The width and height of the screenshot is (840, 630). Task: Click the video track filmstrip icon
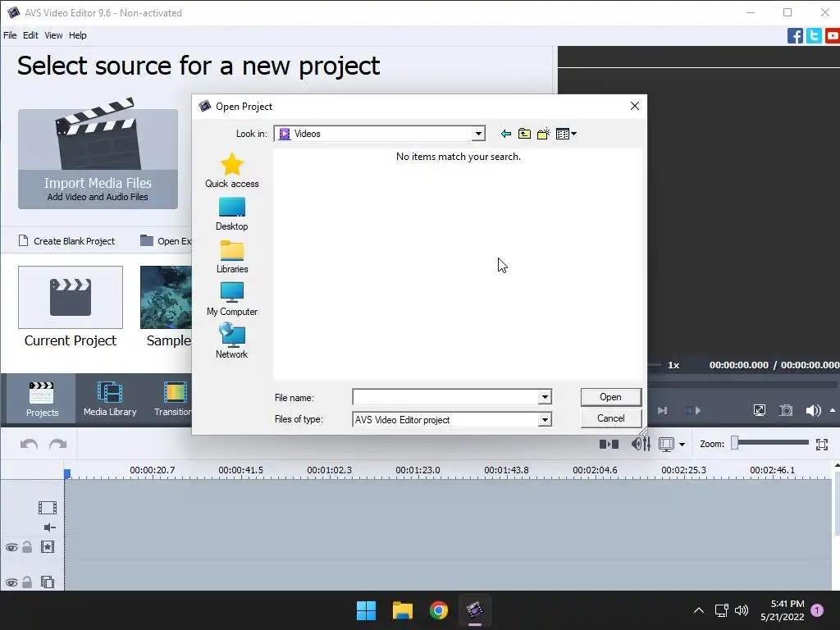47,507
